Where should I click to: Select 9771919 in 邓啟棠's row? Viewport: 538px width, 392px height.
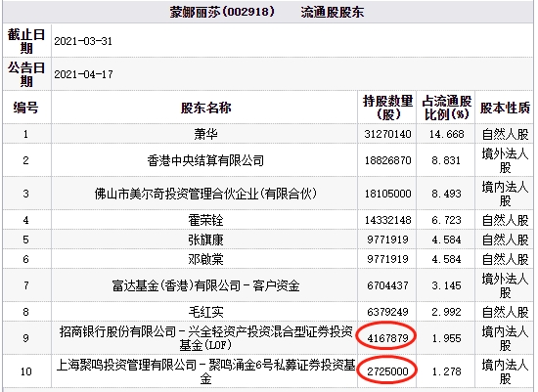click(x=387, y=259)
